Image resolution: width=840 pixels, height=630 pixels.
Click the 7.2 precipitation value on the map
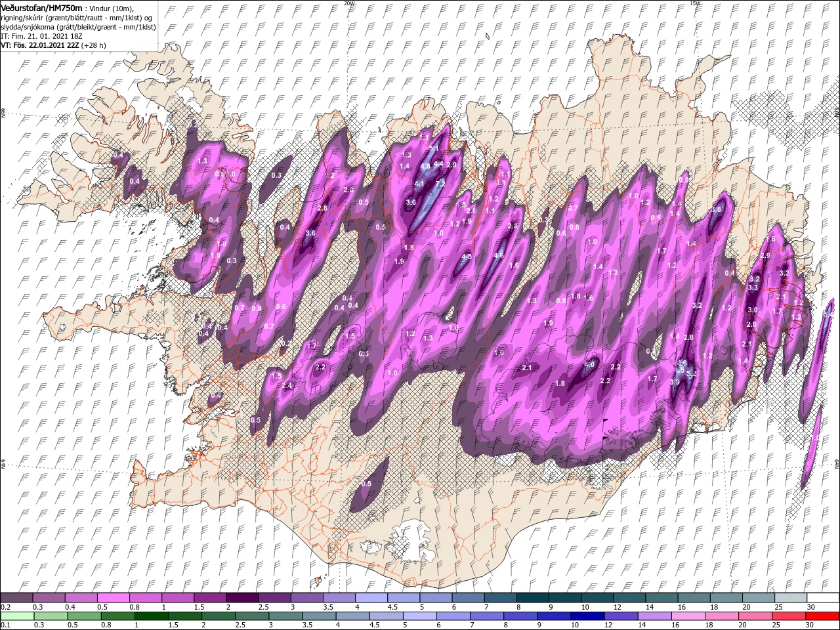440,184
